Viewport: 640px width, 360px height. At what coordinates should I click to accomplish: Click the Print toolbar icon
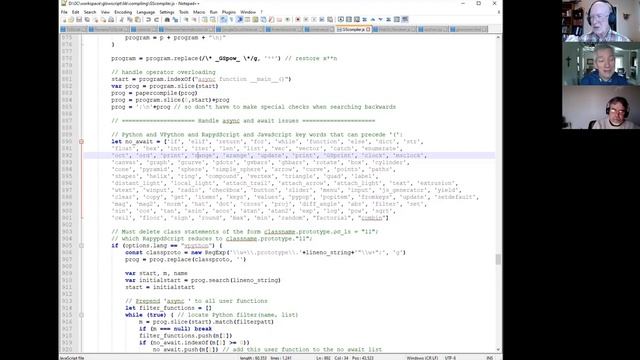click(111, 20)
